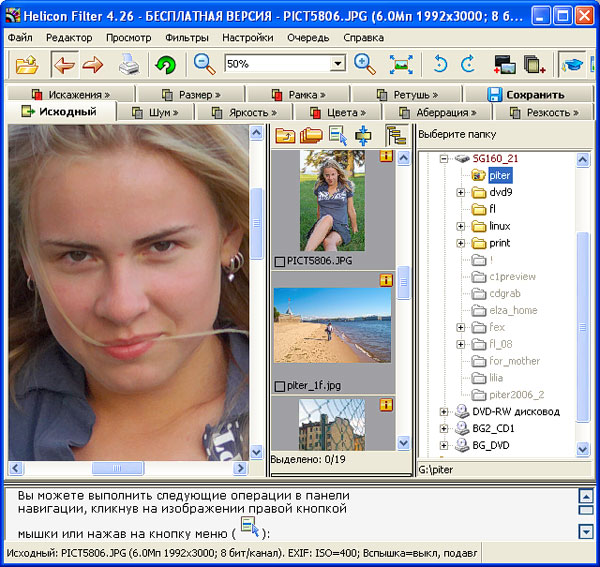600x567 pixels.
Task: Expand the dvd9 folder
Action: click(x=460, y=192)
